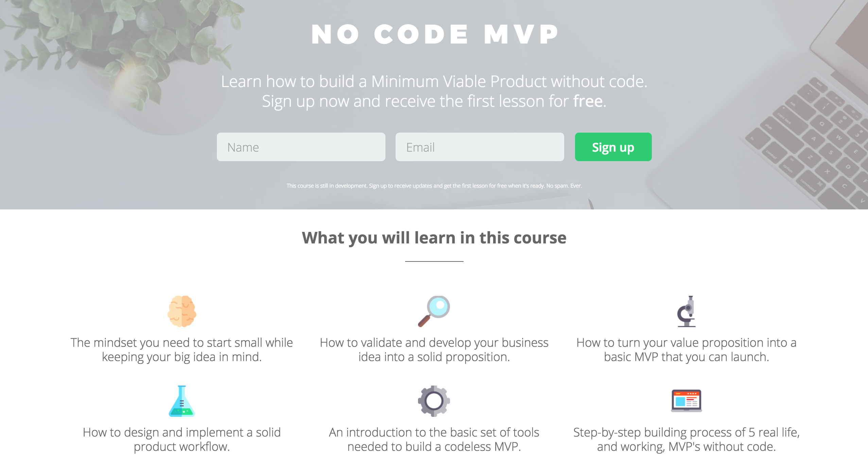This screenshot has width=868, height=476.
Task: Focus the Email input field
Action: tap(480, 147)
